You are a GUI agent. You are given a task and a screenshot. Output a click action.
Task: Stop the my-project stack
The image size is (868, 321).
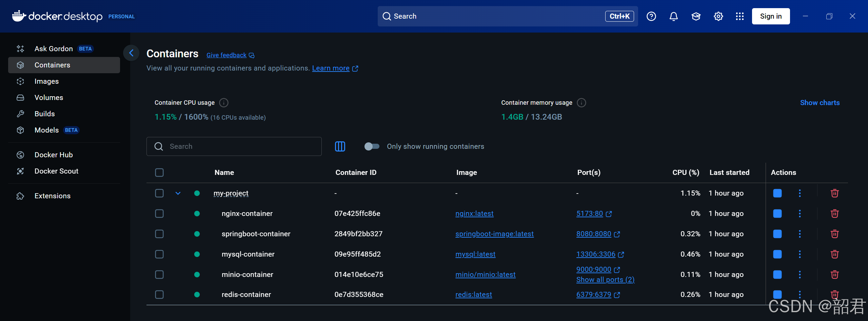[777, 193]
